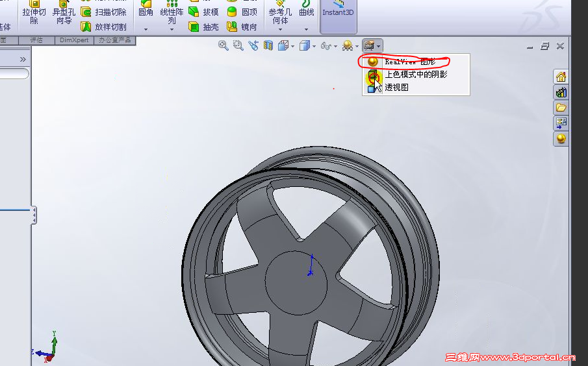Toggle 透视图 perspective menu item
588x366 pixels.
[416, 88]
